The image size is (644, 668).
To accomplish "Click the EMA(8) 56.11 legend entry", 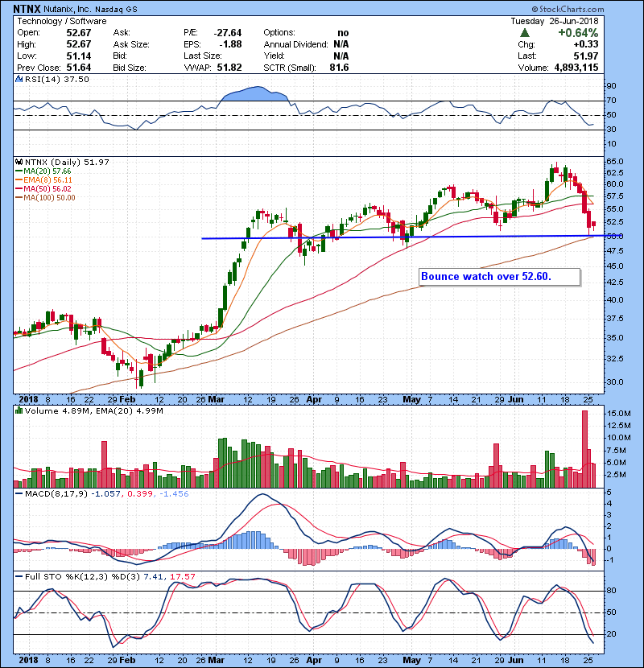I will point(44,180).
